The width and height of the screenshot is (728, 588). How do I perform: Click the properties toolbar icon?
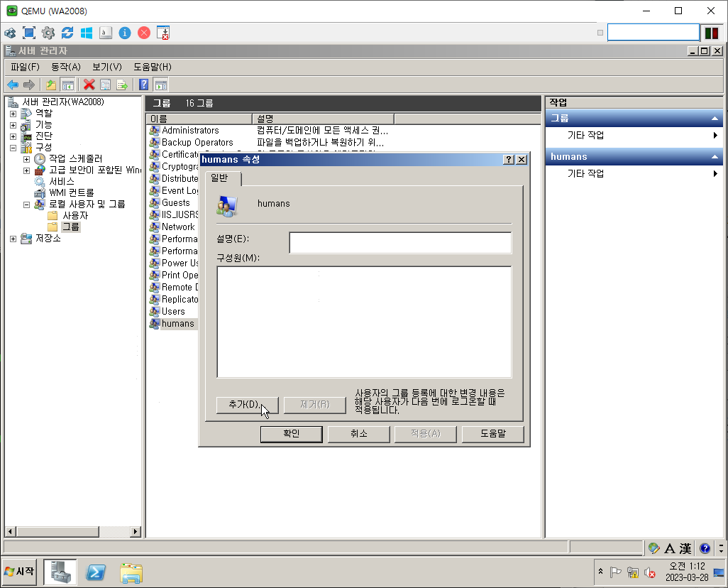[106, 85]
